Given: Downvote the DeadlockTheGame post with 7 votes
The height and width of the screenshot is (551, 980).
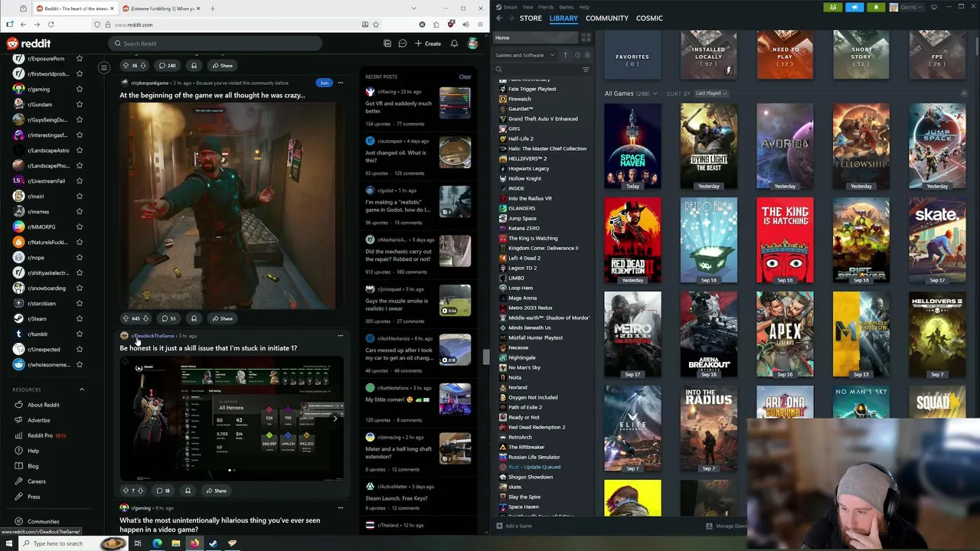Looking at the screenshot, I should (x=140, y=491).
